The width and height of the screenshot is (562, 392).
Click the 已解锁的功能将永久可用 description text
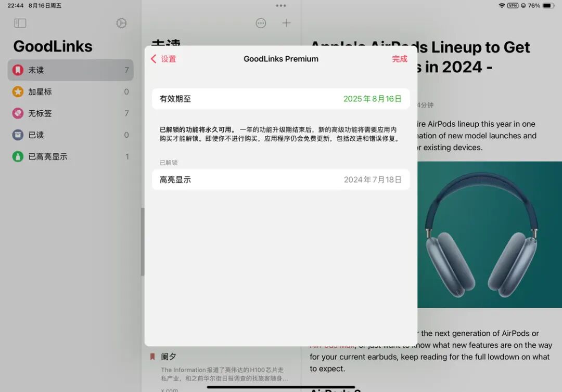coord(279,134)
